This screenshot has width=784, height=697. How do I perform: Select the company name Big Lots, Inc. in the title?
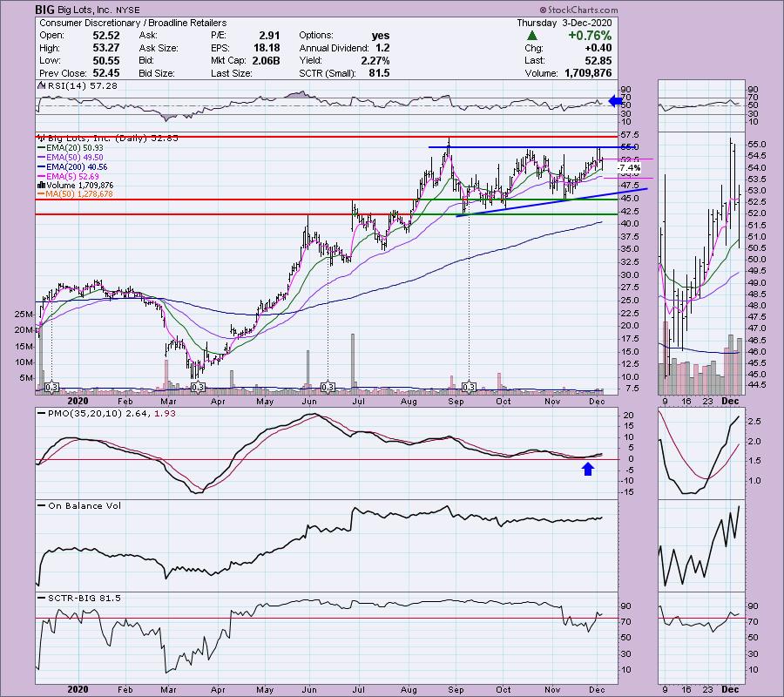pyautogui.click(x=85, y=10)
